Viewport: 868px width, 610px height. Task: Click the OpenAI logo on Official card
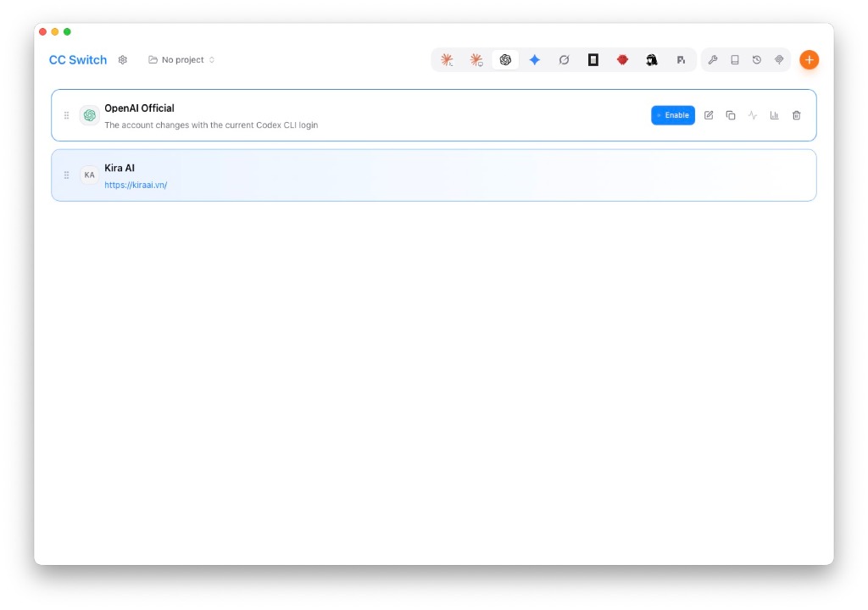coord(90,115)
